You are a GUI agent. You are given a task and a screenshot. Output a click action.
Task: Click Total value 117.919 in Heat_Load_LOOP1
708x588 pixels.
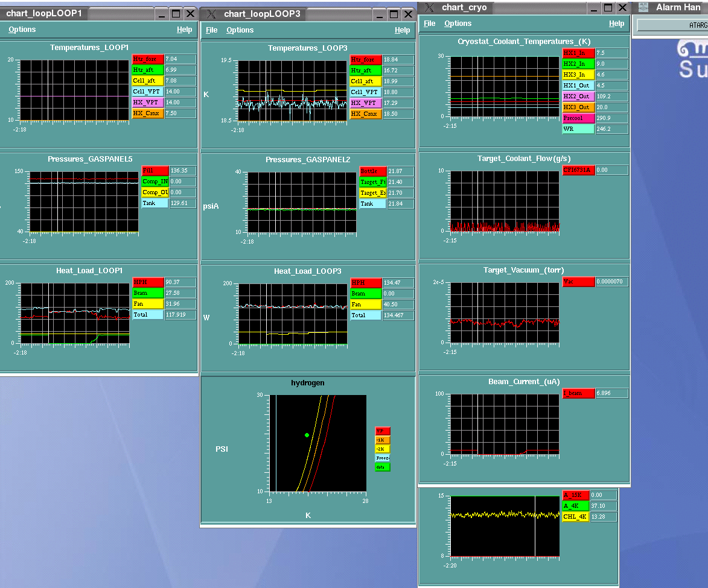coord(180,315)
